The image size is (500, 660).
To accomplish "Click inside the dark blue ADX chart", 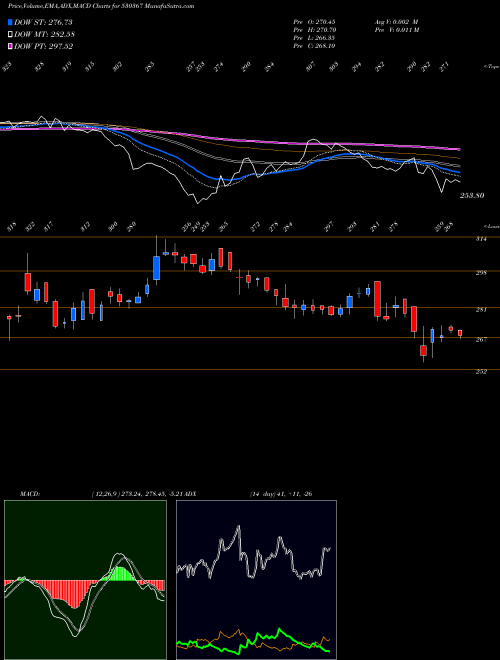I will pyautogui.click(x=256, y=579).
